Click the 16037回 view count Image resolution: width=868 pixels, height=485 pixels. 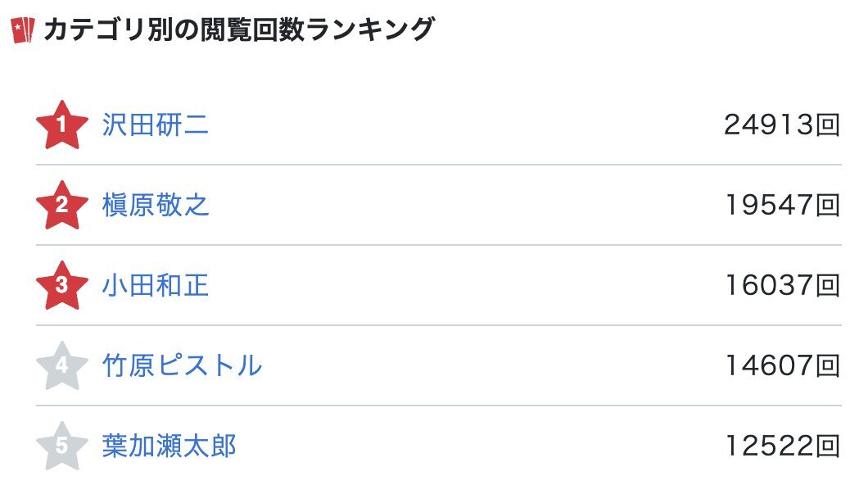click(783, 285)
